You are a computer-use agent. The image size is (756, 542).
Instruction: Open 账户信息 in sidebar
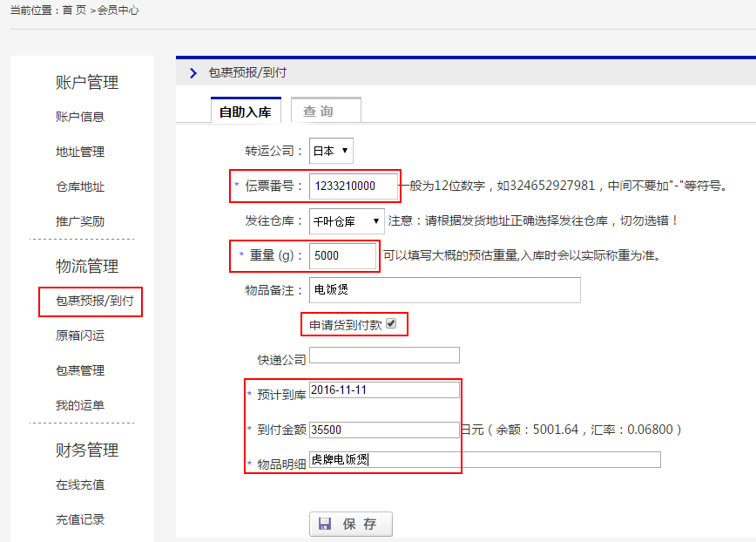pos(80,117)
